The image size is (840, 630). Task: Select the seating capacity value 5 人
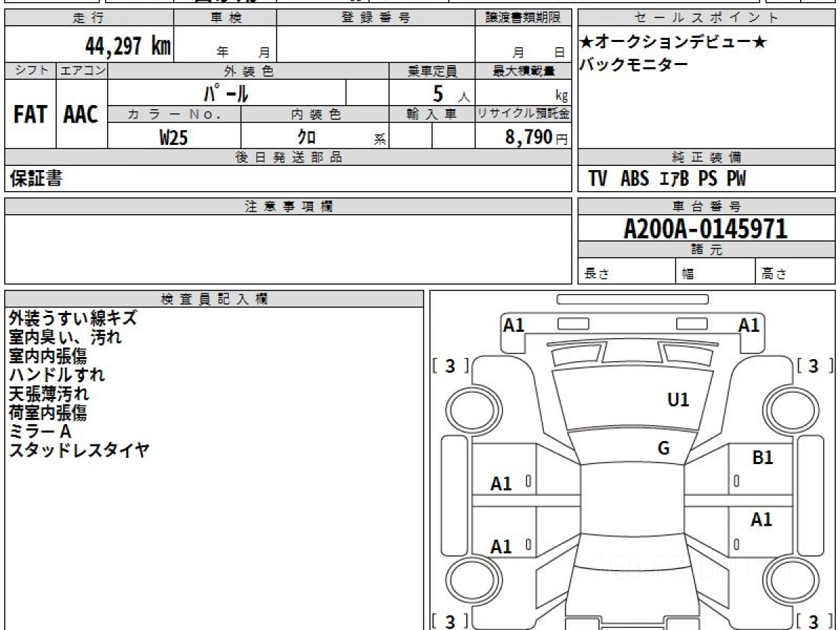click(x=451, y=93)
